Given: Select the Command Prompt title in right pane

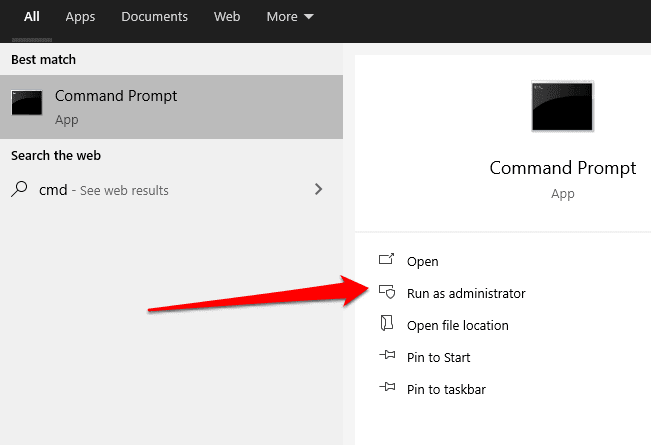Looking at the screenshot, I should click(562, 168).
